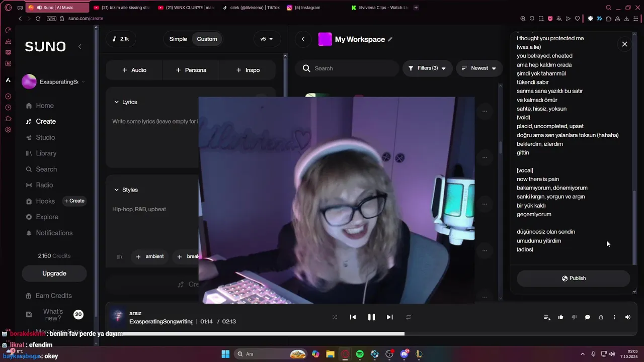Share the current song
Image resolution: width=644 pixels, height=362 pixels.
tap(601, 317)
